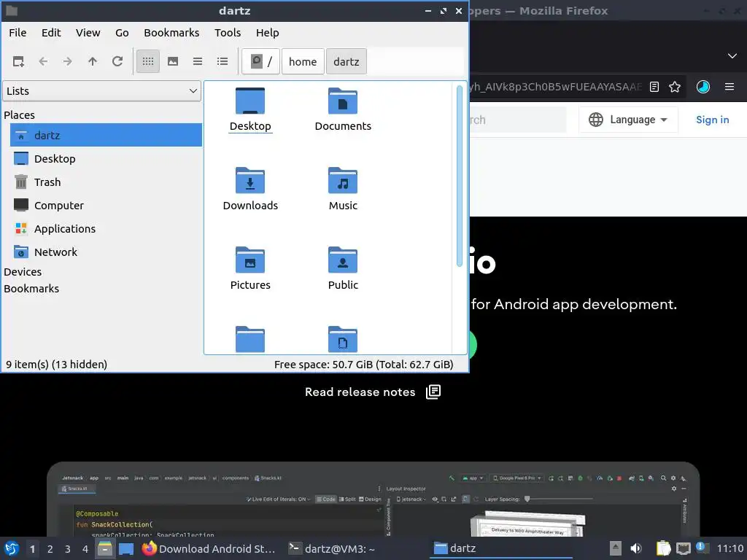Click the Devices section header
Image resolution: width=747 pixels, height=560 pixels.
[x=23, y=272]
